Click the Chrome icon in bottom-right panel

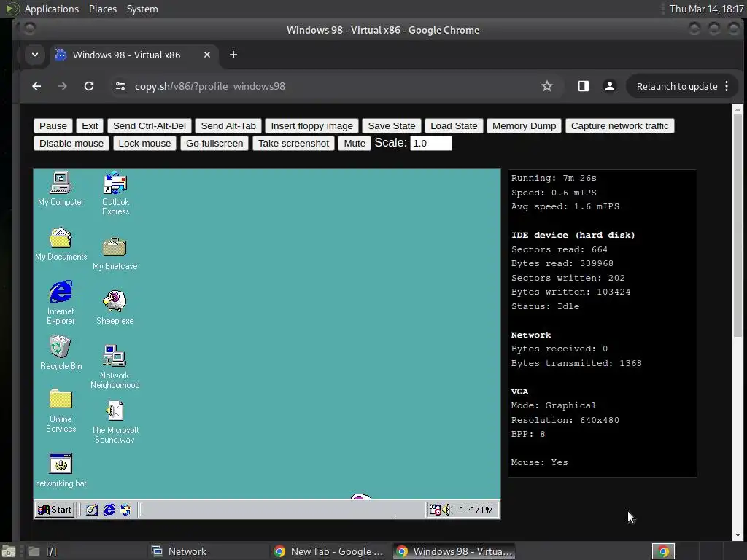663,551
